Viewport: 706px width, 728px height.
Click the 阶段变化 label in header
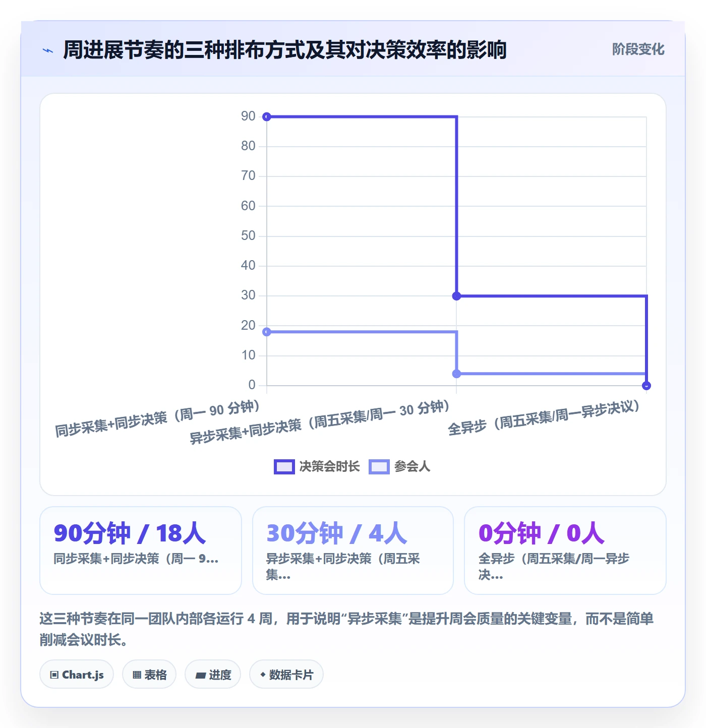pos(638,49)
